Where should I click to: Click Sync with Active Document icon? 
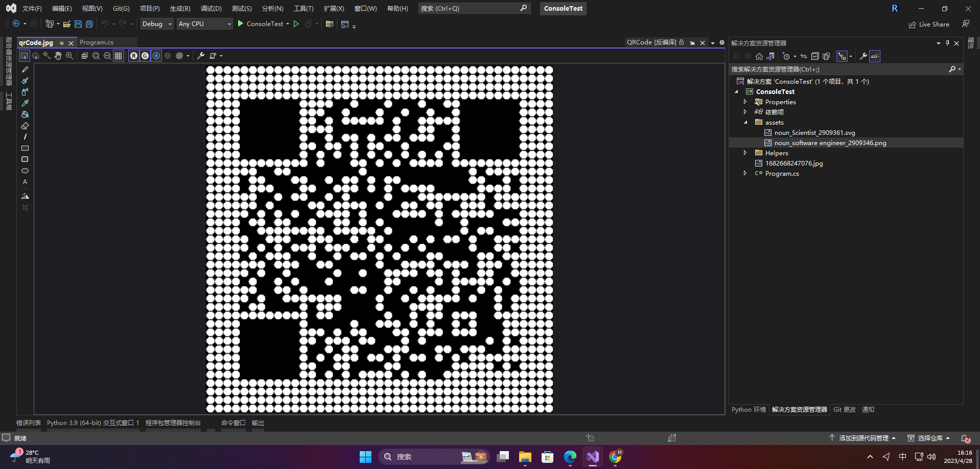click(x=804, y=56)
